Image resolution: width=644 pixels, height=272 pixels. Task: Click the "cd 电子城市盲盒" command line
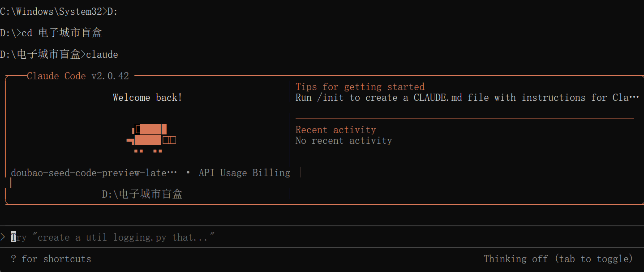pos(62,33)
